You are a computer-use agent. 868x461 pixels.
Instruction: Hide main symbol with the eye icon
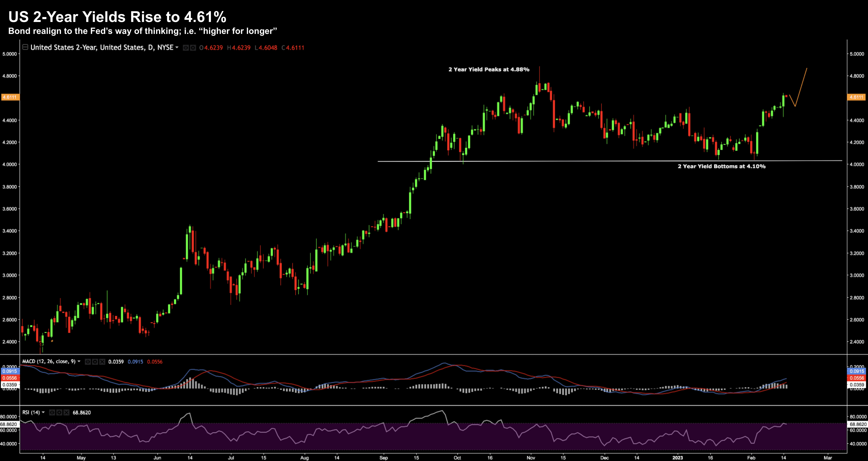(x=186, y=48)
